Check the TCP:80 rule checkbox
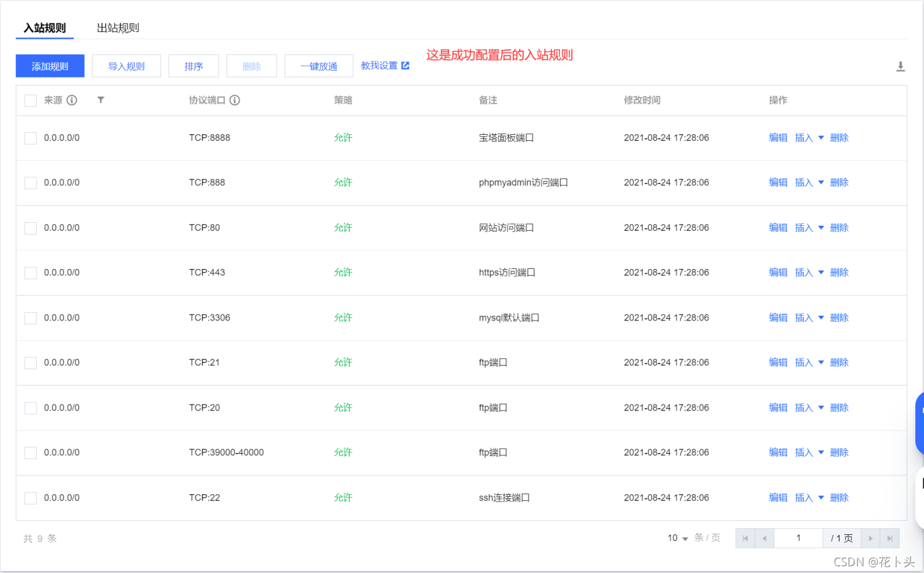This screenshot has width=924, height=573. [x=30, y=228]
